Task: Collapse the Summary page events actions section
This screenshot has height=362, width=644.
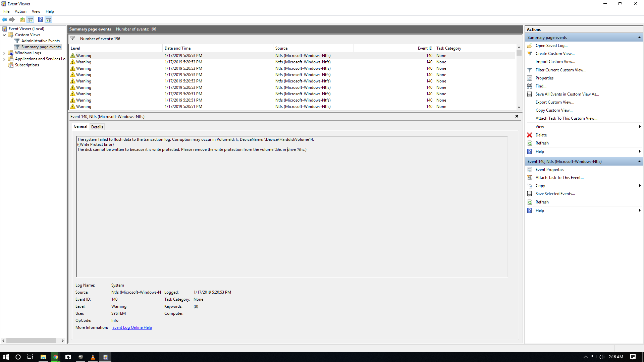Action: click(639, 38)
